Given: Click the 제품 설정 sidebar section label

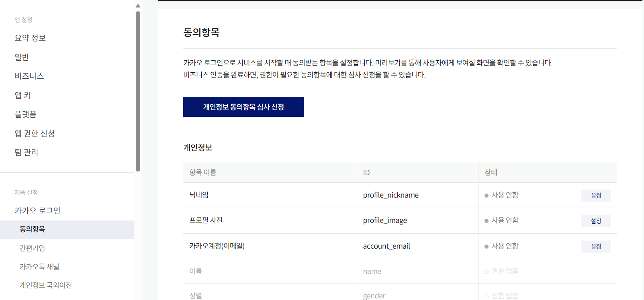Looking at the screenshot, I should coord(26,192).
